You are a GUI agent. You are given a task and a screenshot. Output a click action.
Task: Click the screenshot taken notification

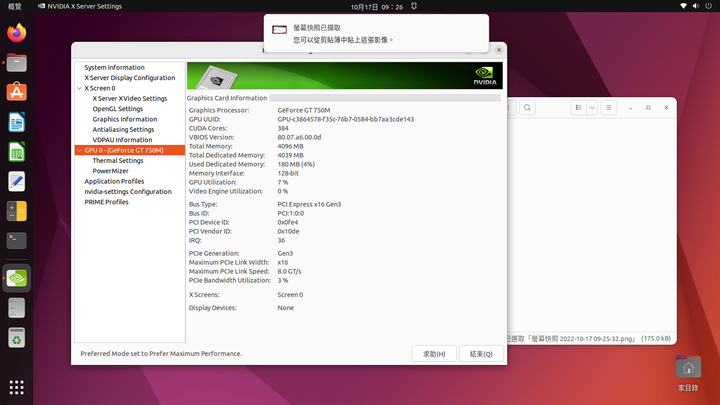tap(376, 34)
